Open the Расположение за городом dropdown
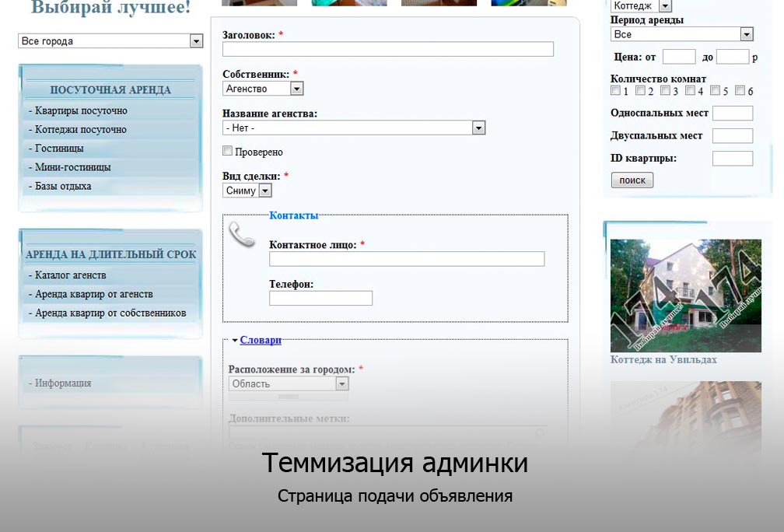The width and height of the screenshot is (784, 532). click(x=289, y=383)
